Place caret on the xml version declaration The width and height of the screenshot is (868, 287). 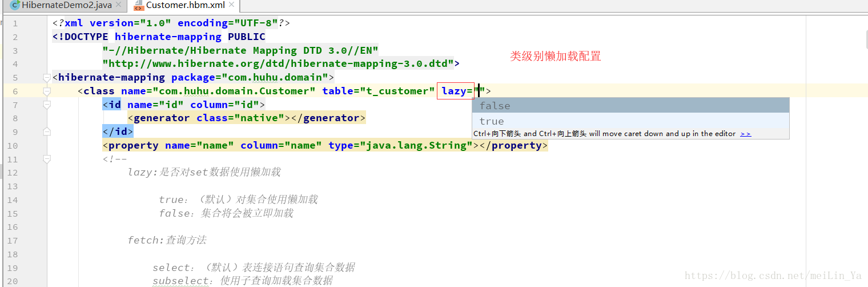point(171,23)
